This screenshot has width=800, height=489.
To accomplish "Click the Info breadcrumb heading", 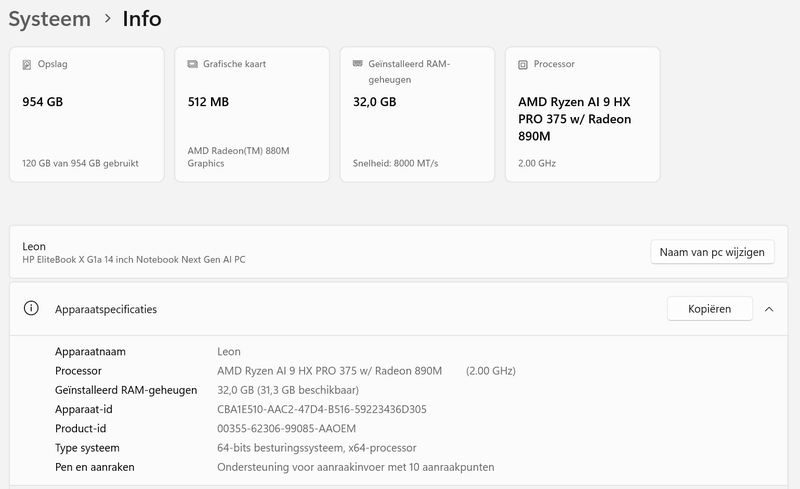I will (x=142, y=19).
